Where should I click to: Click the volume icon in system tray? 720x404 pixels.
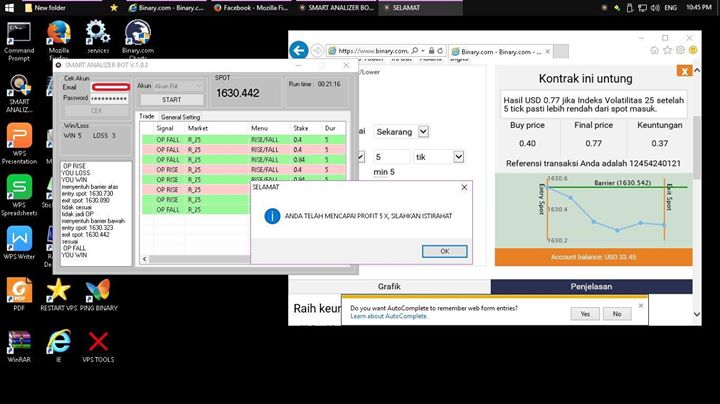pyautogui.click(x=655, y=8)
